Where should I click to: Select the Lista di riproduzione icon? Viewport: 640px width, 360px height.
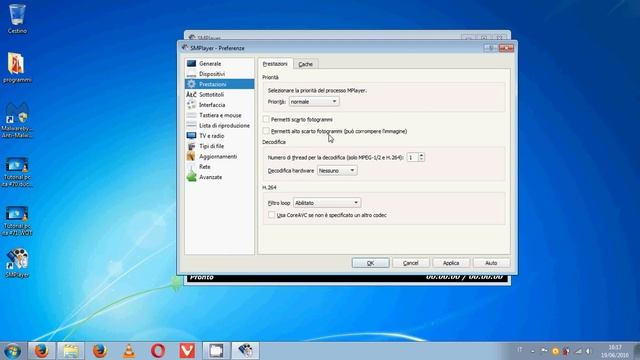191,125
